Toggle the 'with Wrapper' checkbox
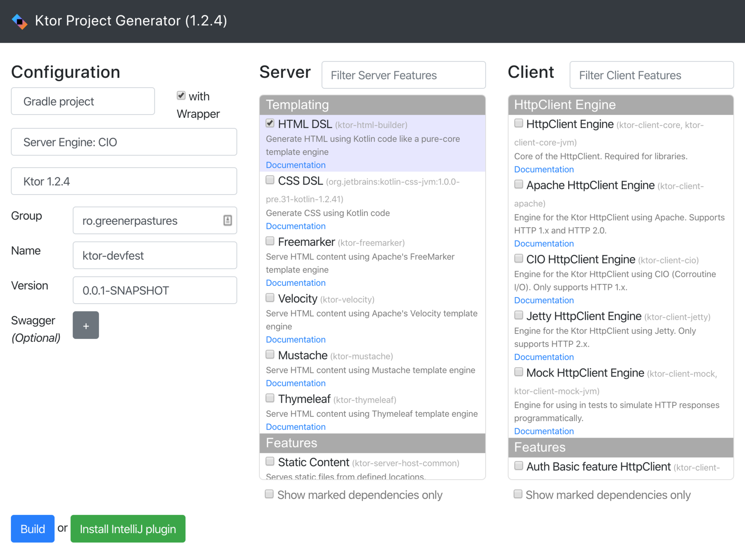The width and height of the screenshot is (745, 560). pyautogui.click(x=181, y=96)
